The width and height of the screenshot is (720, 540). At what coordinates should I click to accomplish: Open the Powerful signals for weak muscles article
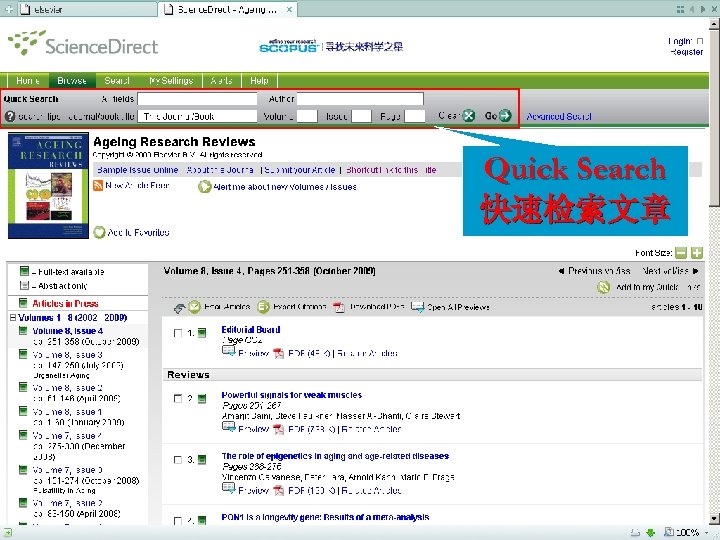pyautogui.click(x=292, y=395)
